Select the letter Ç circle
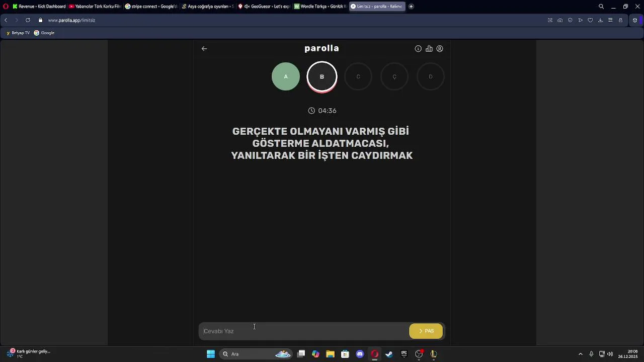Screen dimensions: 644x362 [394, 76]
